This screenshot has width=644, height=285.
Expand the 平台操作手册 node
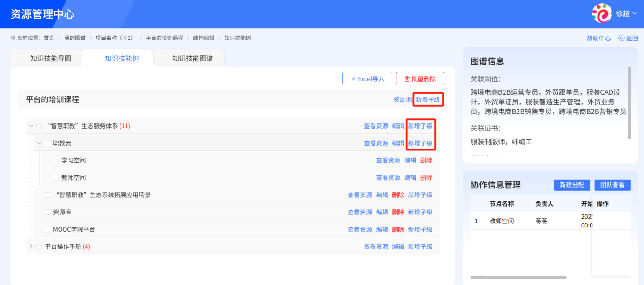[30, 246]
